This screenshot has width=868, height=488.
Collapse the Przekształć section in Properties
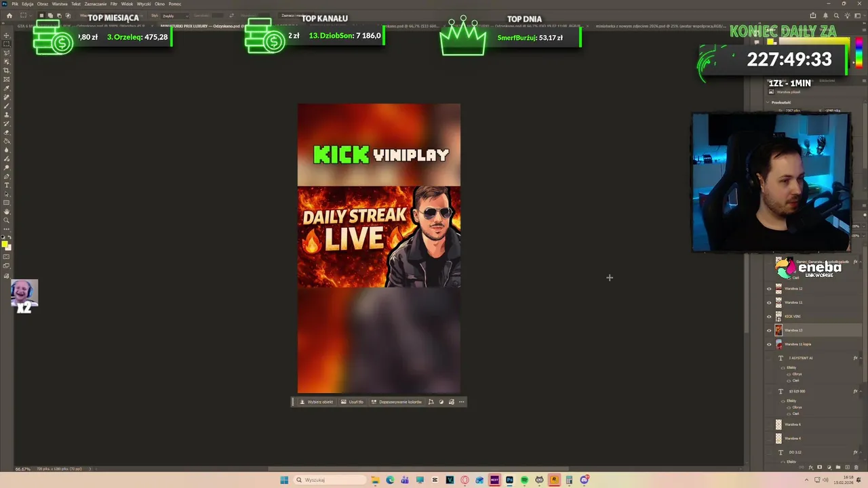[768, 102]
